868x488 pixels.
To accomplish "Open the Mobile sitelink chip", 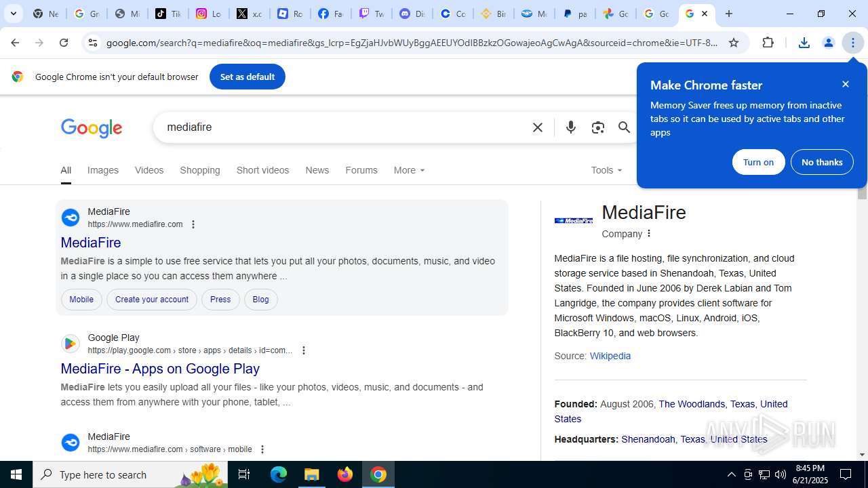I will click(81, 300).
